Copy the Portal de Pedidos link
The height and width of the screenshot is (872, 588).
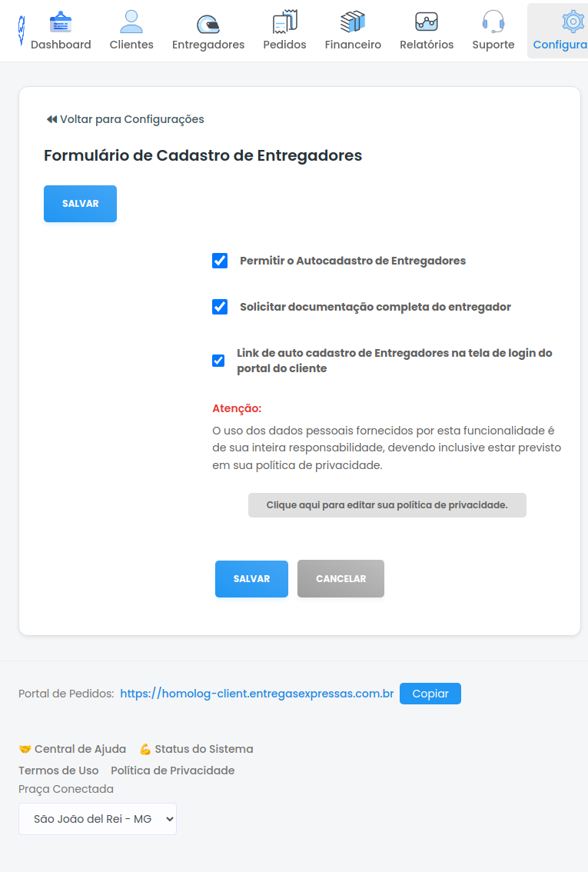tap(430, 694)
